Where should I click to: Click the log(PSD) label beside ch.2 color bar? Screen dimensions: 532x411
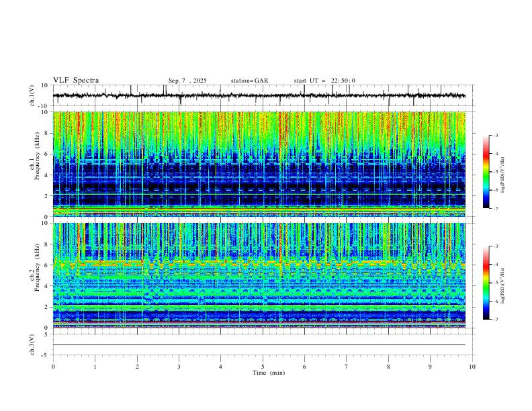coord(502,285)
